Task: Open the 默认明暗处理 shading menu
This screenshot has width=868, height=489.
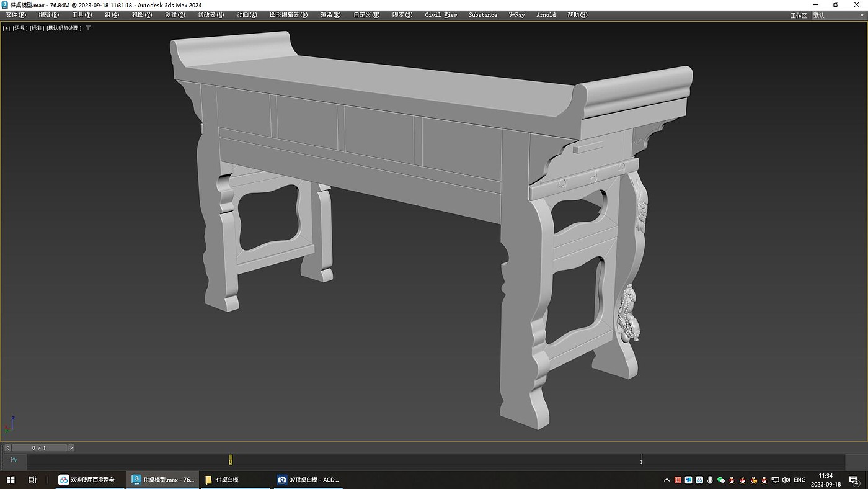Action: pos(64,28)
